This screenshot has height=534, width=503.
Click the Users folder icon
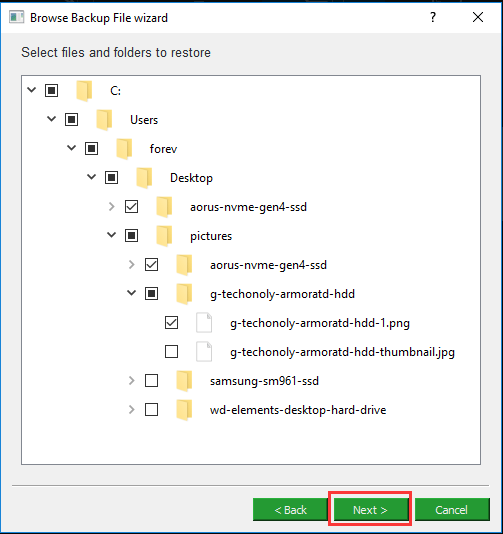point(104,120)
